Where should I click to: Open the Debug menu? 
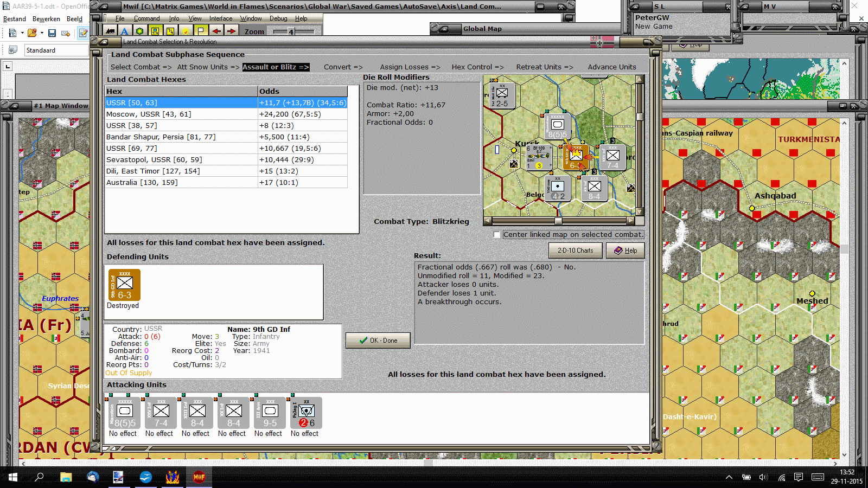point(279,18)
